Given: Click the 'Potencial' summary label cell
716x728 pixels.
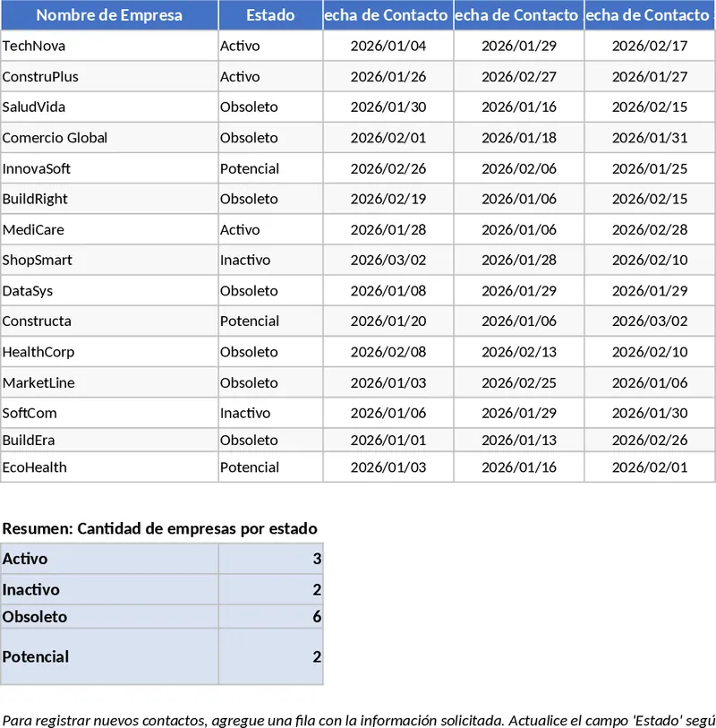Looking at the screenshot, I should (x=109, y=656).
